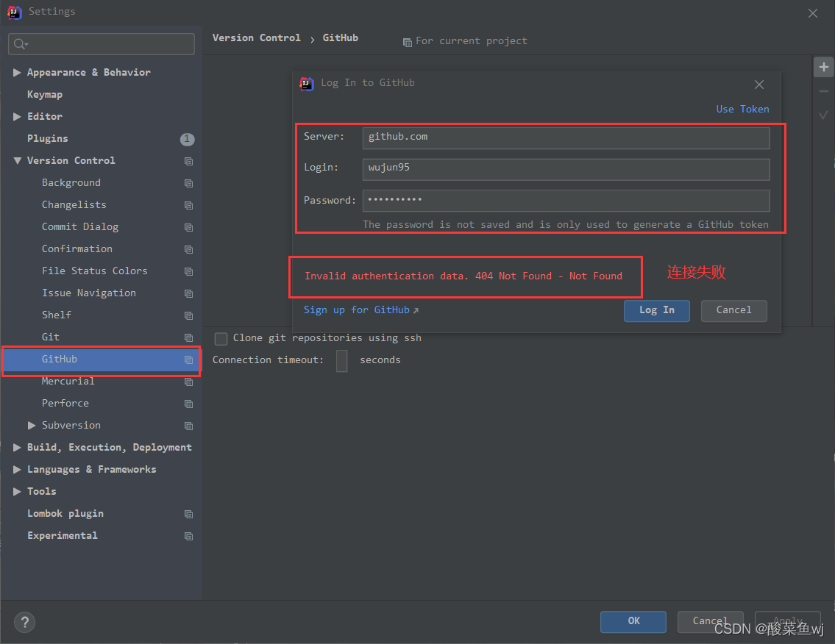Click the project-level icon beside Mercurial
The height and width of the screenshot is (644, 835).
[188, 382]
